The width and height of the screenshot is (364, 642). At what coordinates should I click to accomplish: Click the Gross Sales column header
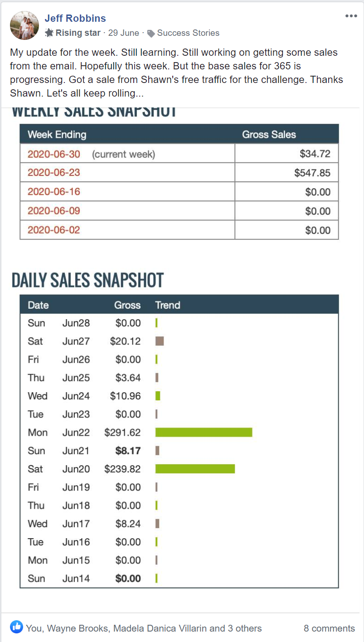pos(269,135)
